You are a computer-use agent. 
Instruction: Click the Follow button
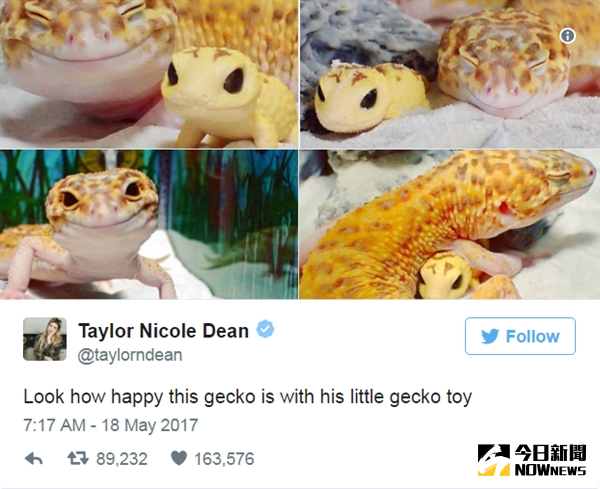pos(520,336)
